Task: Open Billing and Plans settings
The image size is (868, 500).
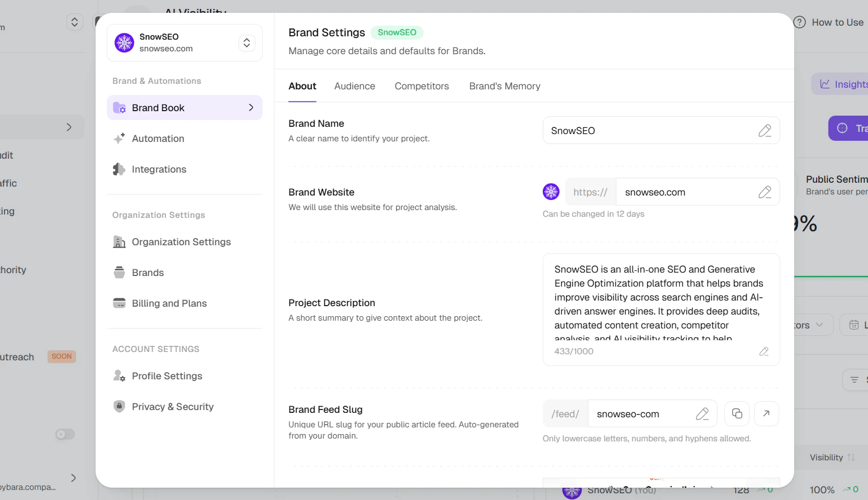Action: coord(169,303)
